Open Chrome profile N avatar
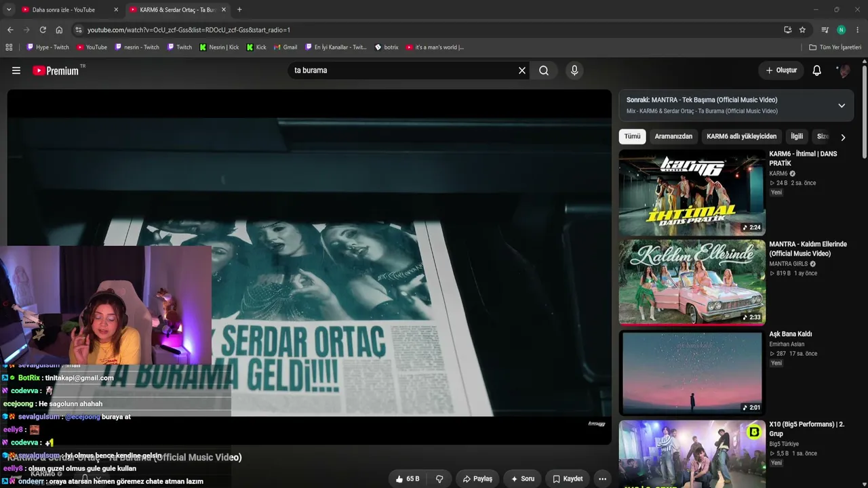The image size is (868, 488). coord(841,30)
